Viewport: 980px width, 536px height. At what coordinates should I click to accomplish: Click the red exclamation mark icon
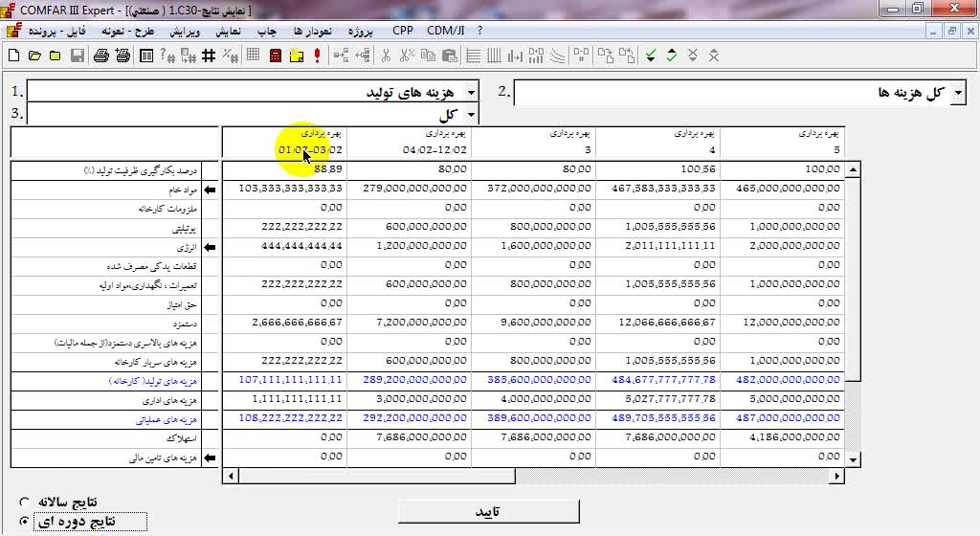point(317,56)
